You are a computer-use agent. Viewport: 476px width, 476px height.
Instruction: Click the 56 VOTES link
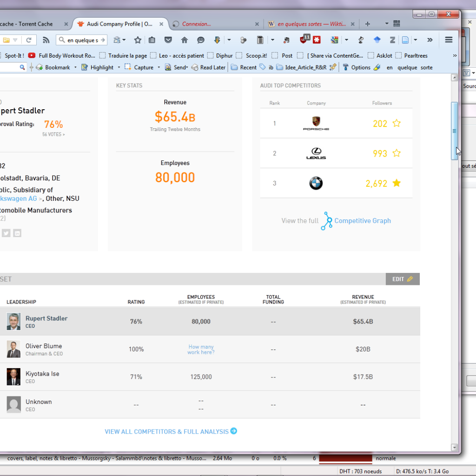(53, 134)
